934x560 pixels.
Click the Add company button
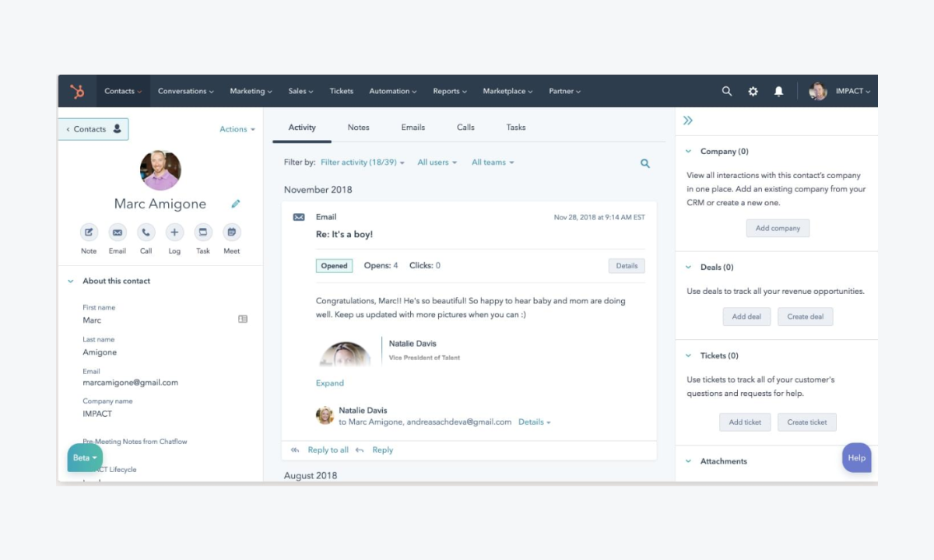click(778, 228)
